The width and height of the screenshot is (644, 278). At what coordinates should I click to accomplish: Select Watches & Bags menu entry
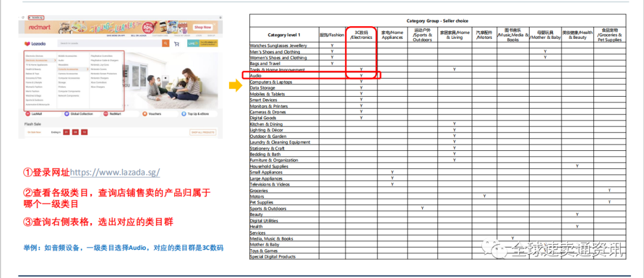(33, 95)
